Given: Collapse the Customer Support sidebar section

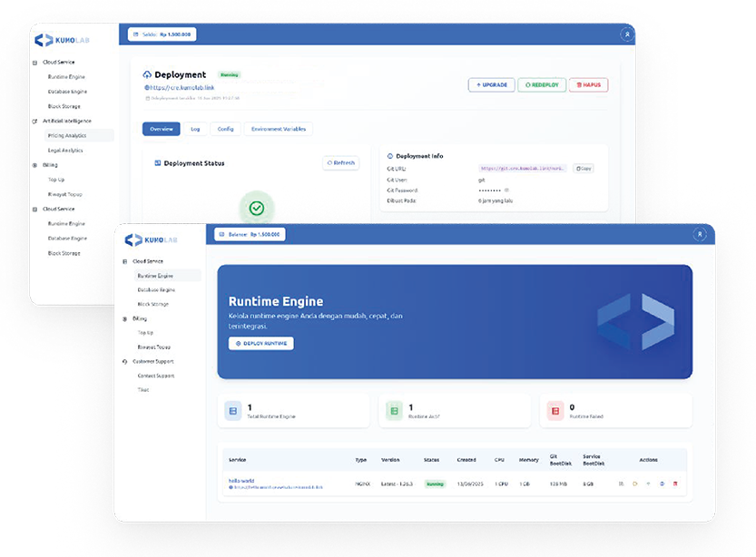Looking at the screenshot, I should point(152,361).
